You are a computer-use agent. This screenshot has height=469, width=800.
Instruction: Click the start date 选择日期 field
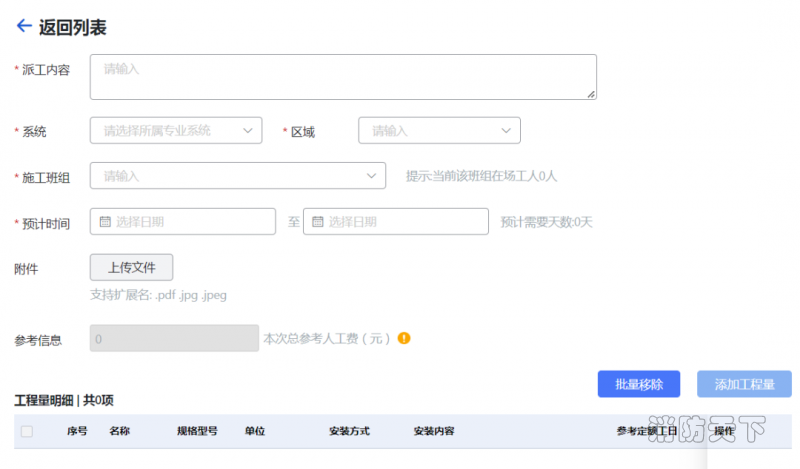(x=190, y=222)
